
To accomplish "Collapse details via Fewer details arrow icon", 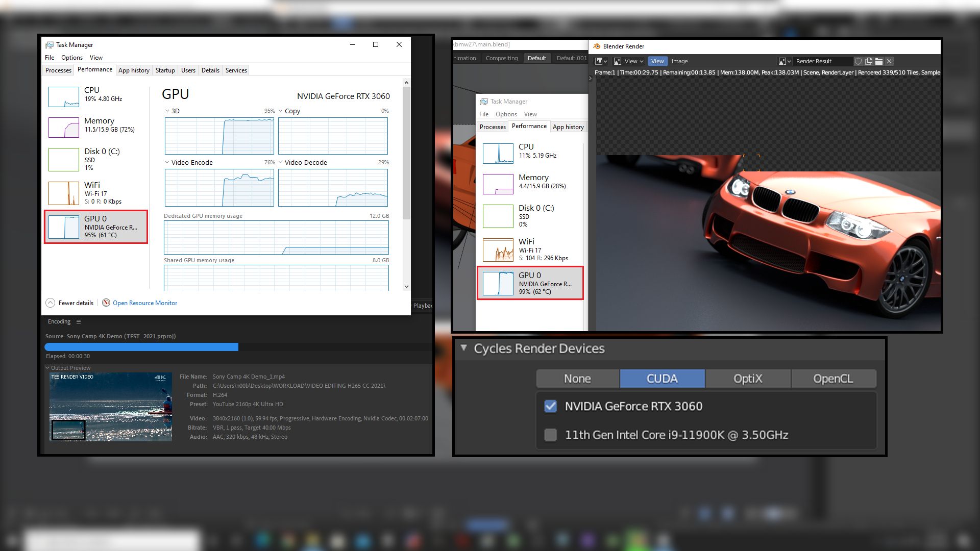I will pos(50,303).
